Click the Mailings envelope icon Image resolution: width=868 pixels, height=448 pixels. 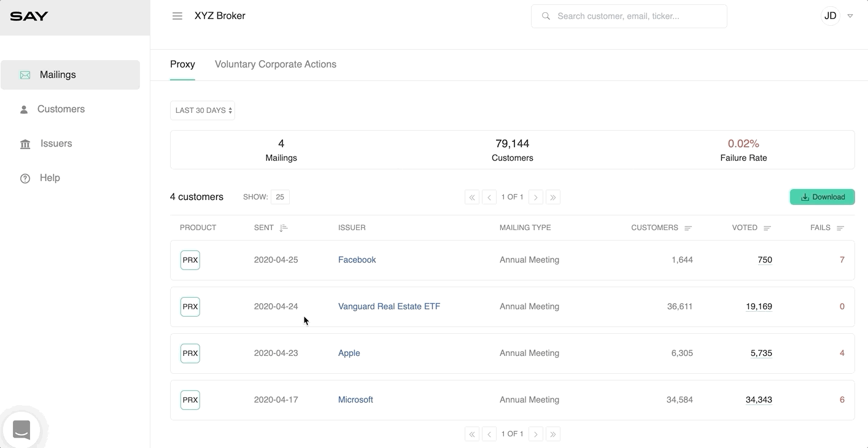pos(25,75)
